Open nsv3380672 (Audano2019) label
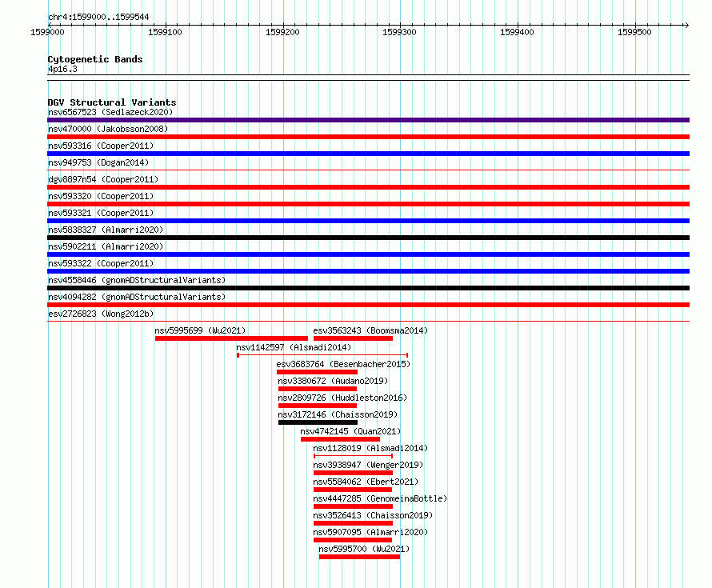Viewport: 712px width, 588px height. point(333,381)
